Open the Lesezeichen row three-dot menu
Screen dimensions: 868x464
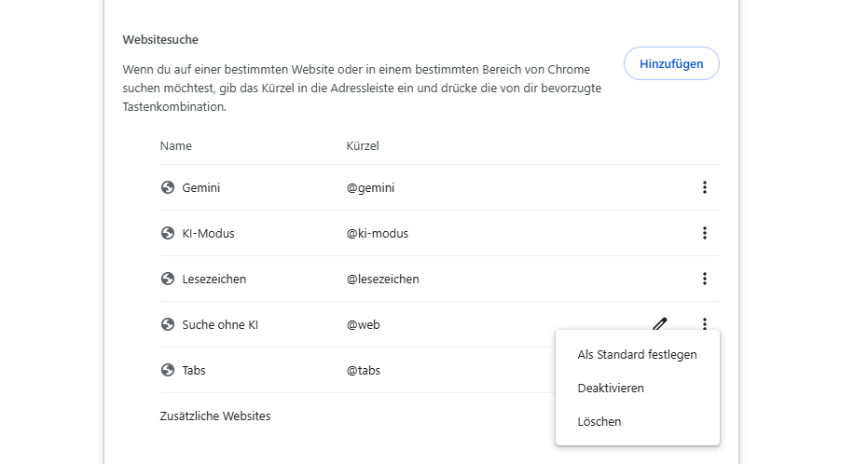click(704, 279)
